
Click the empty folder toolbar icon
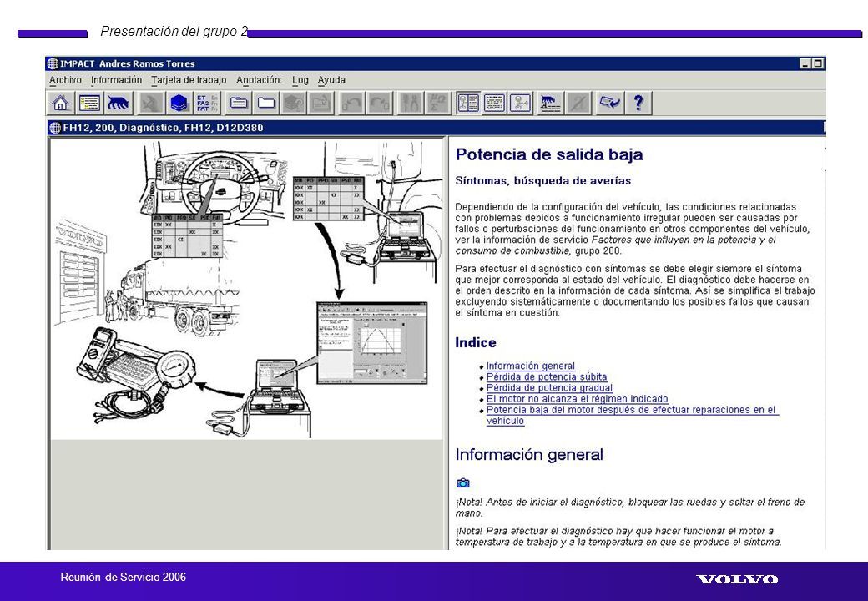[x=266, y=103]
